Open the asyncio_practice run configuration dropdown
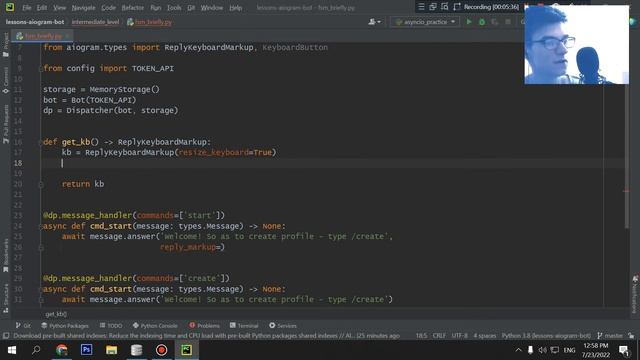Screen dimensions: 640x360 click(x=425, y=22)
